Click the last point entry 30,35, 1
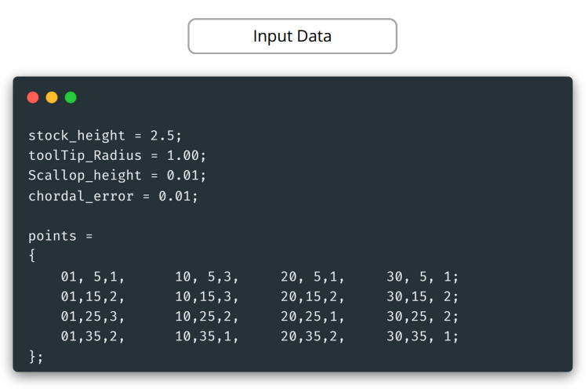This screenshot has width=588, height=392. (x=422, y=337)
